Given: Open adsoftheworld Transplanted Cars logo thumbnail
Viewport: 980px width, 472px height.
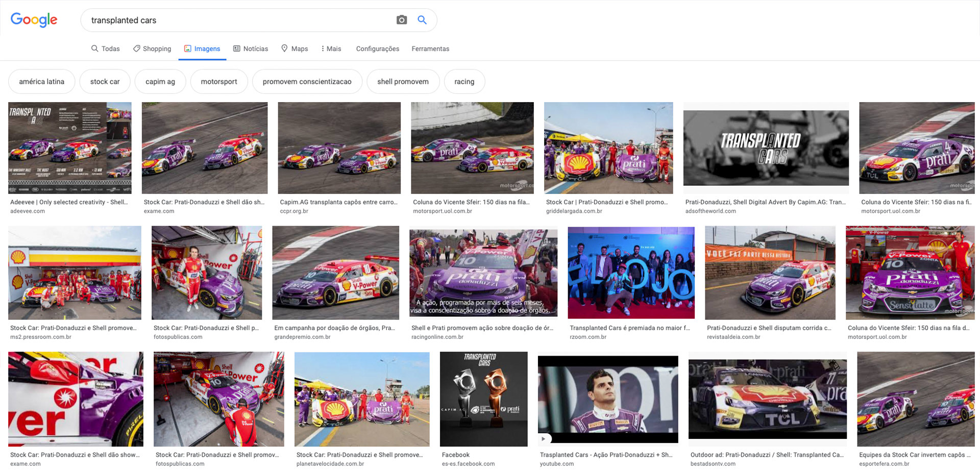Looking at the screenshot, I should [x=766, y=148].
